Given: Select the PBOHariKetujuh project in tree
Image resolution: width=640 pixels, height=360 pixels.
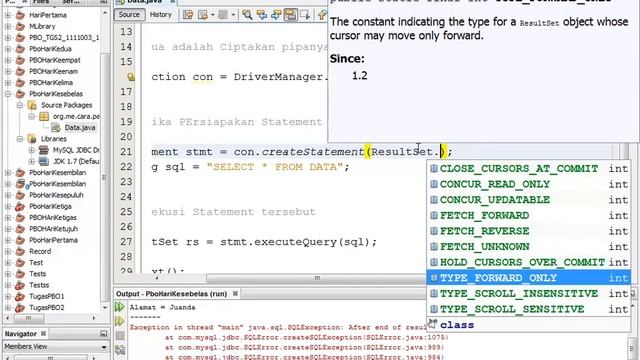Looking at the screenshot, I should (x=53, y=229).
